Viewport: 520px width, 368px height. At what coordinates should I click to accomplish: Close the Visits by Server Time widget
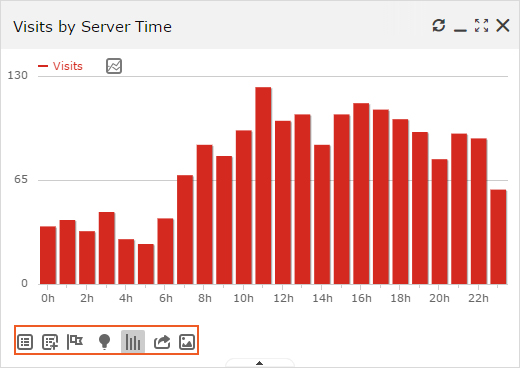click(x=503, y=25)
